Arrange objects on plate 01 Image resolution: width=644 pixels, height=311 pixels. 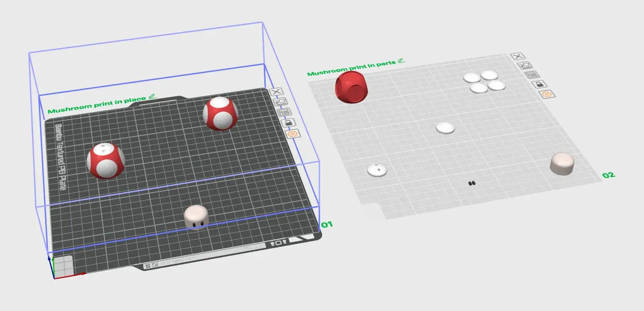284,112
